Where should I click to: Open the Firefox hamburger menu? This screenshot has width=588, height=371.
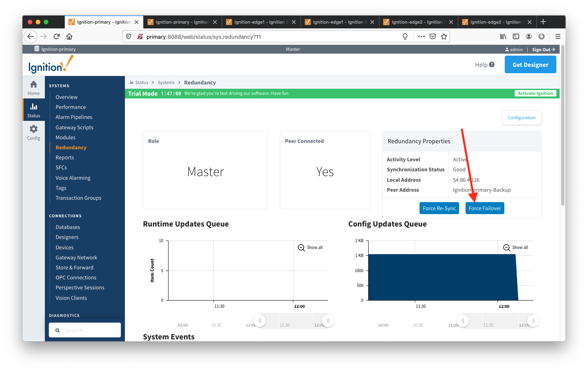[558, 36]
